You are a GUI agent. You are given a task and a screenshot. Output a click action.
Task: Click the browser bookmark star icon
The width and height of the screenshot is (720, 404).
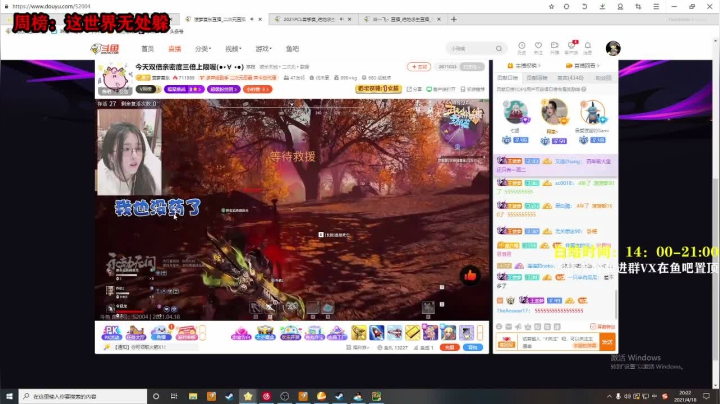(x=551, y=6)
